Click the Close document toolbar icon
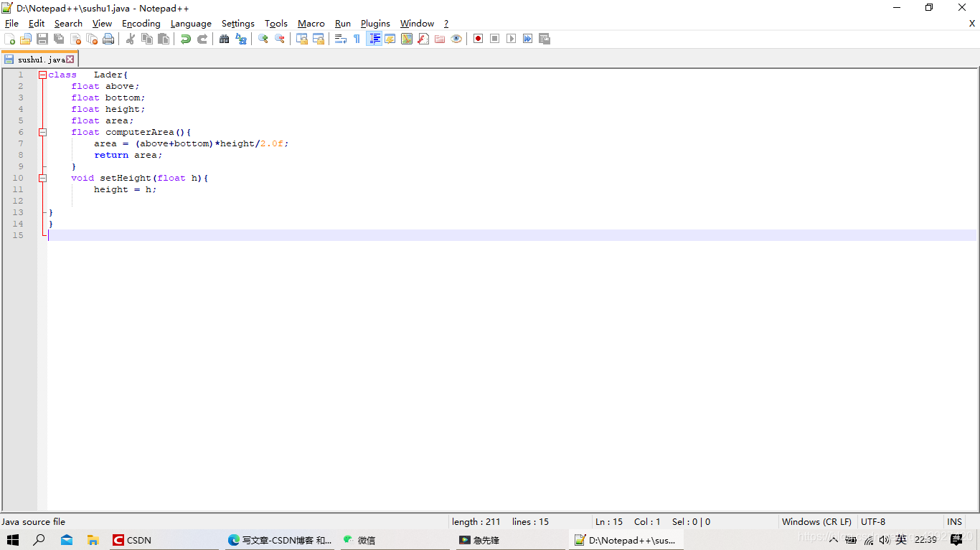 [75, 39]
